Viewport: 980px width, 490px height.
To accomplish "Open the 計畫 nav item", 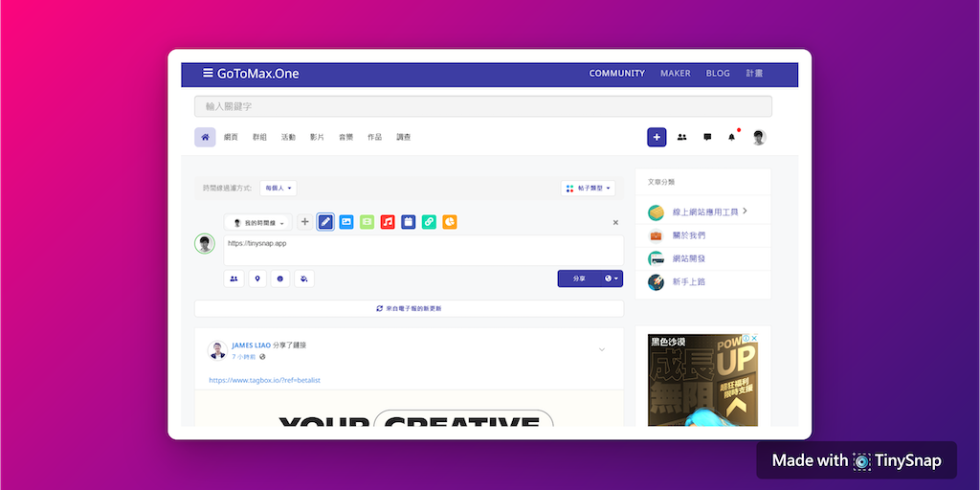I will coord(754,73).
